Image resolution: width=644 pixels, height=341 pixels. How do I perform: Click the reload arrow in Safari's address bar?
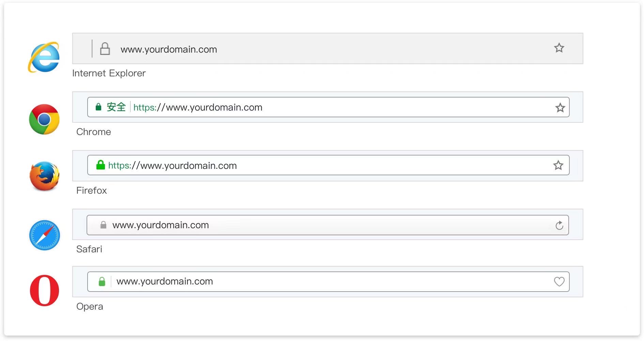[559, 225]
